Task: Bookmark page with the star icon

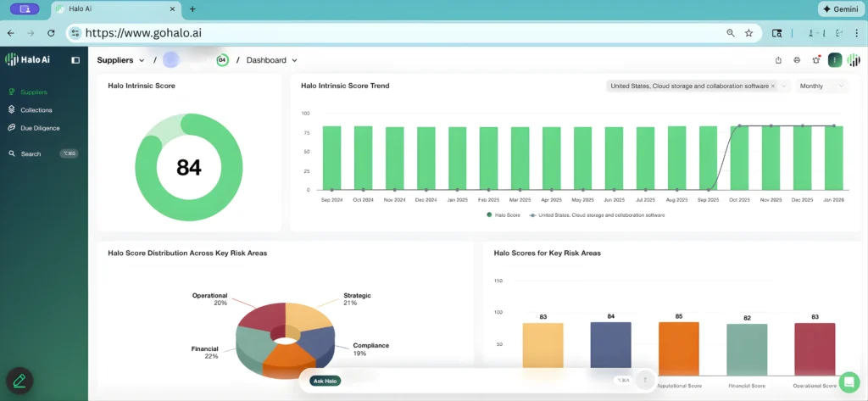Action: (x=748, y=33)
